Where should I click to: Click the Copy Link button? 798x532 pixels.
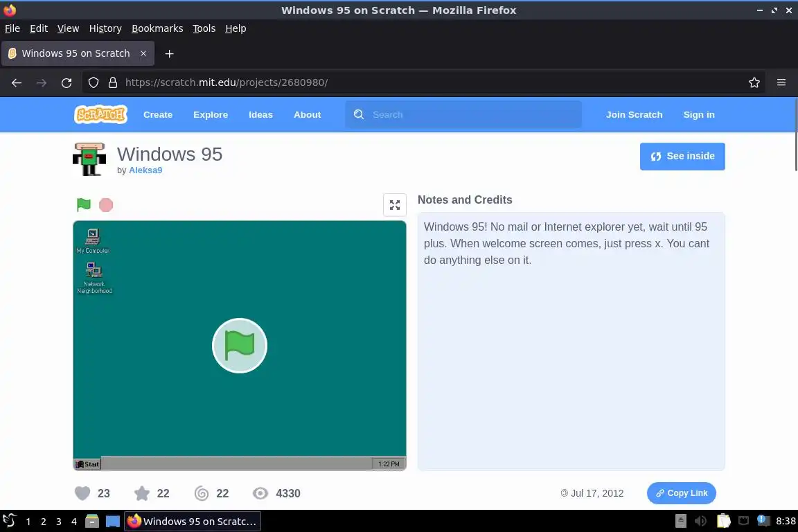682,493
